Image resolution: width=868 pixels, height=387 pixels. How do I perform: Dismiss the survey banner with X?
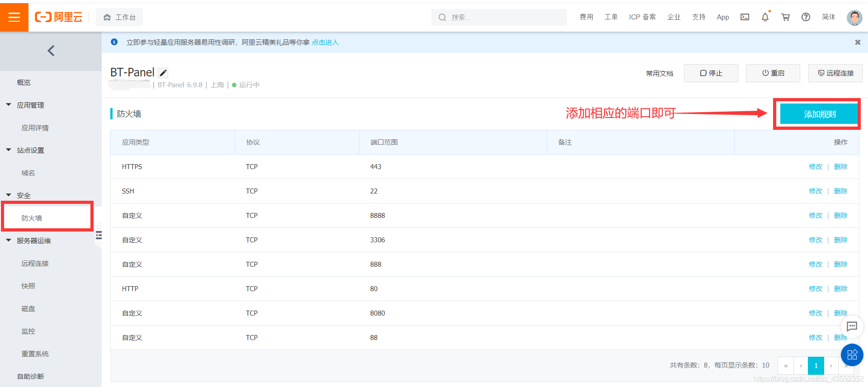(858, 42)
